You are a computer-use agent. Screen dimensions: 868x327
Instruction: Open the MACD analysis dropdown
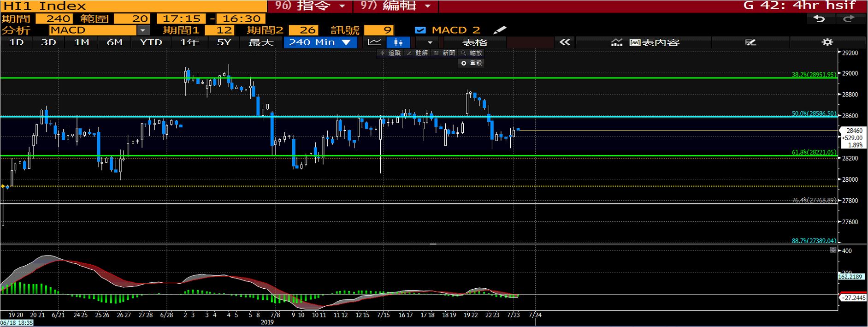[143, 30]
